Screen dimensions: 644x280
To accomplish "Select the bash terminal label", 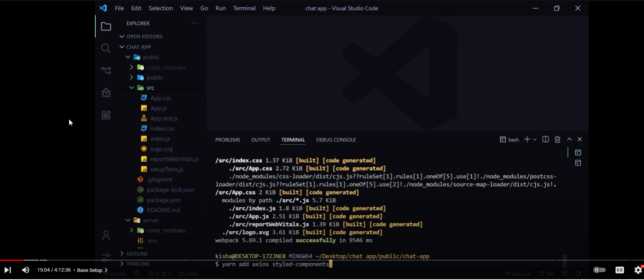I will (510, 139).
